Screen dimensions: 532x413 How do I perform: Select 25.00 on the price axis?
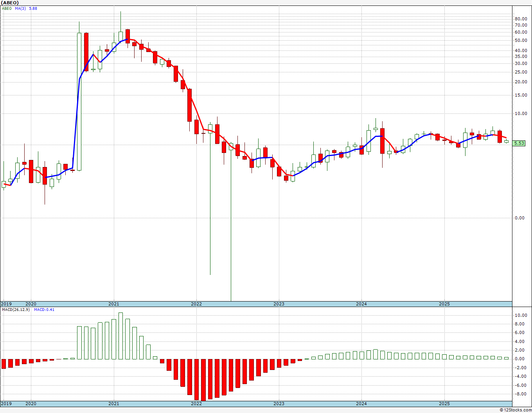coord(520,72)
